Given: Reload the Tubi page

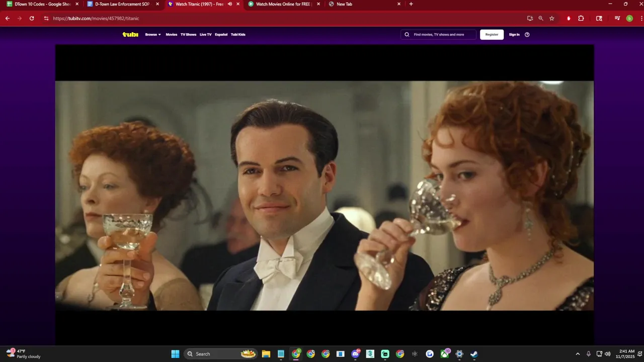Looking at the screenshot, I should [x=32, y=18].
